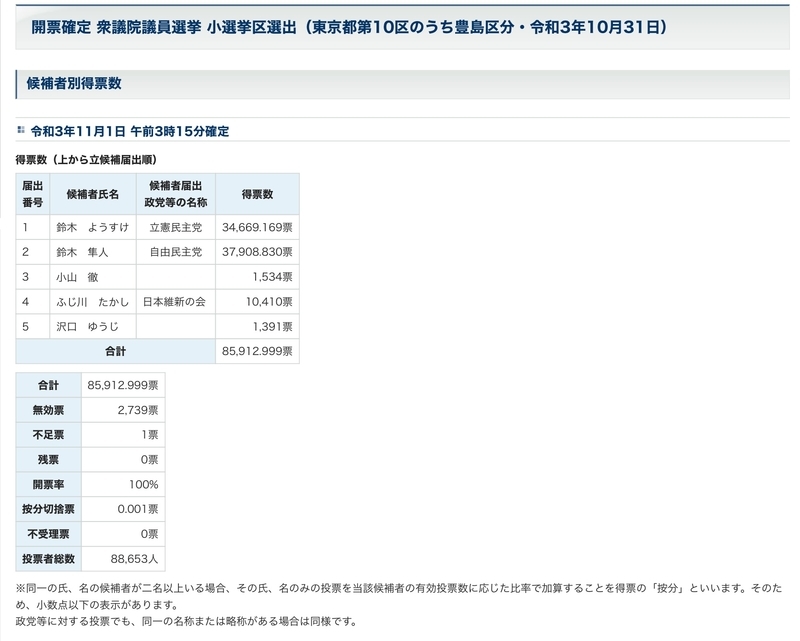Click vote count 37,908.830票
Image resolution: width=800 pixels, height=641 pixels.
pos(257,252)
